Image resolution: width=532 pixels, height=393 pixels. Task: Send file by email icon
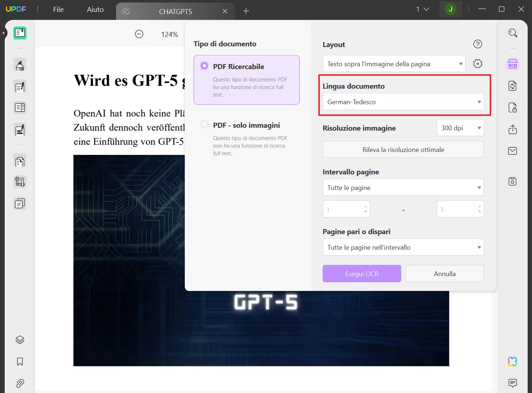pos(513,151)
